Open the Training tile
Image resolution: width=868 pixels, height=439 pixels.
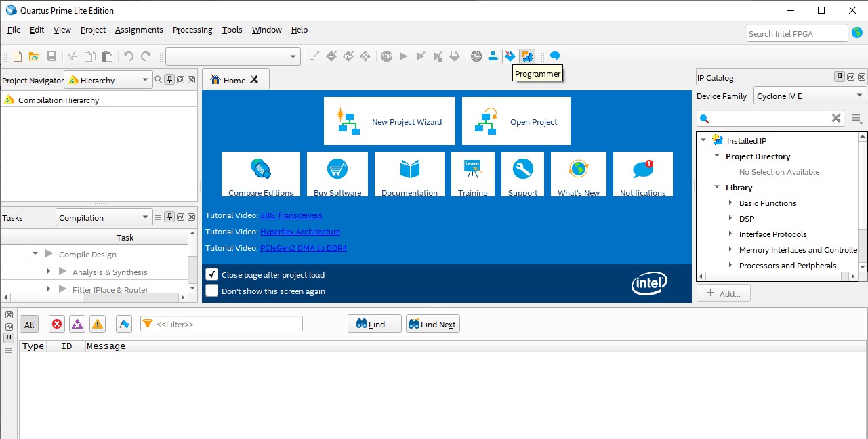[x=473, y=175]
